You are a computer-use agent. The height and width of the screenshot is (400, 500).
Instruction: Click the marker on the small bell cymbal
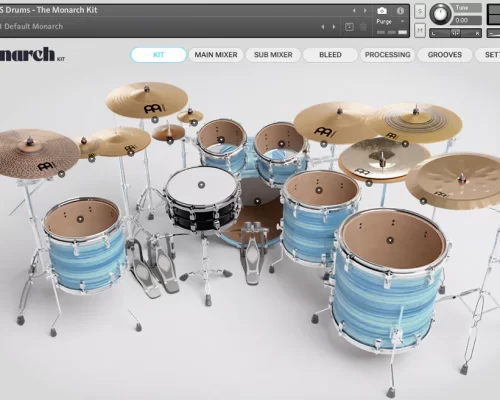(x=170, y=141)
